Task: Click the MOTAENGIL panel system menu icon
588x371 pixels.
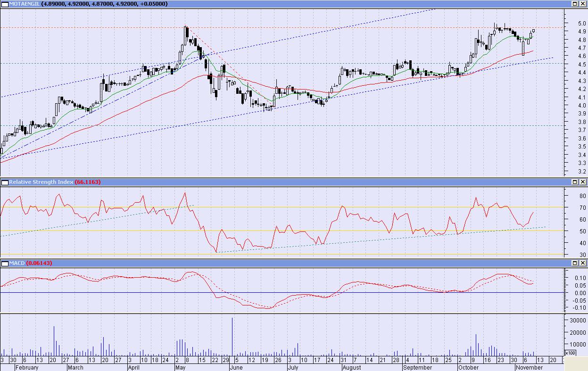Action: tap(4, 4)
